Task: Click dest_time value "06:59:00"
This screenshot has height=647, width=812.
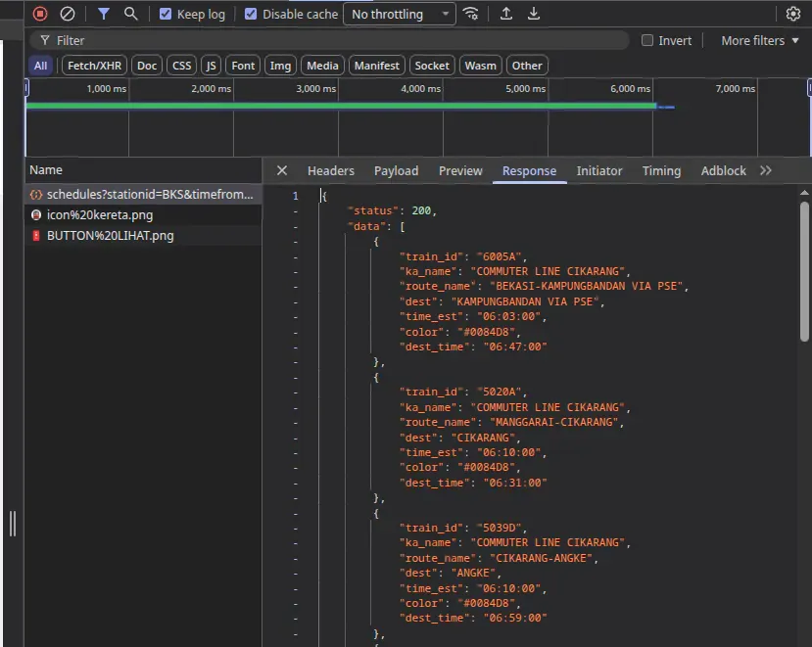Action: (515, 618)
